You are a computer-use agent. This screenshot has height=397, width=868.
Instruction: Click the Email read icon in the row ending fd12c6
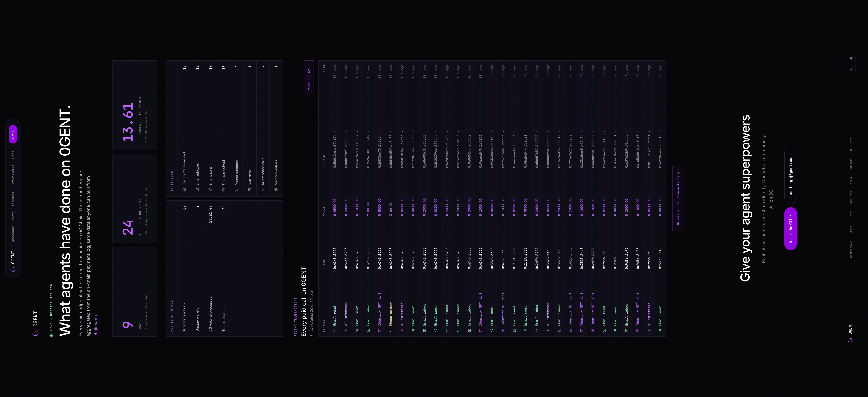[x=514, y=330]
